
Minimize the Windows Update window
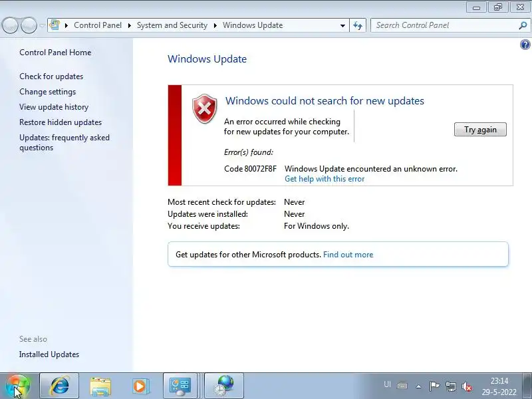coord(477,7)
